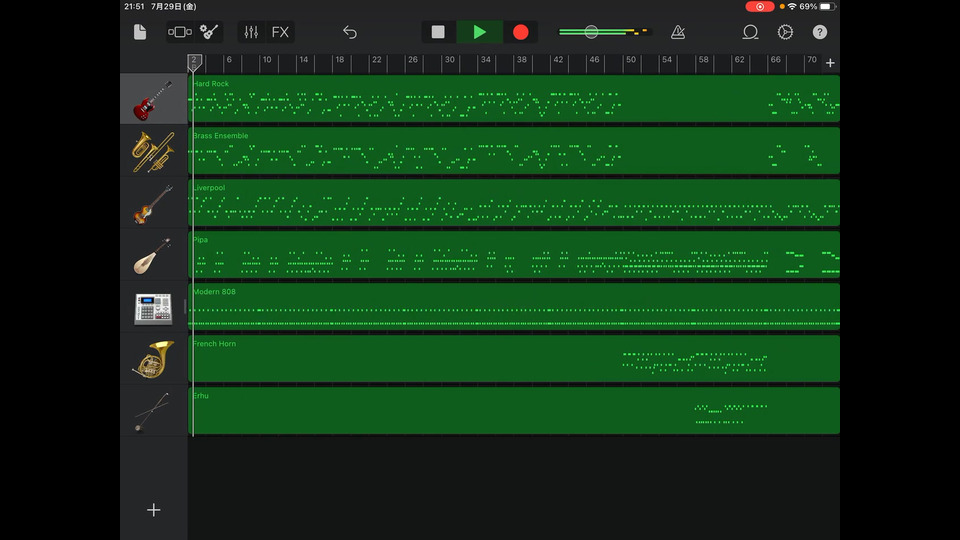Image resolution: width=960 pixels, height=540 pixels.
Task: Tap the screen recording indicator
Action: (x=760, y=7)
